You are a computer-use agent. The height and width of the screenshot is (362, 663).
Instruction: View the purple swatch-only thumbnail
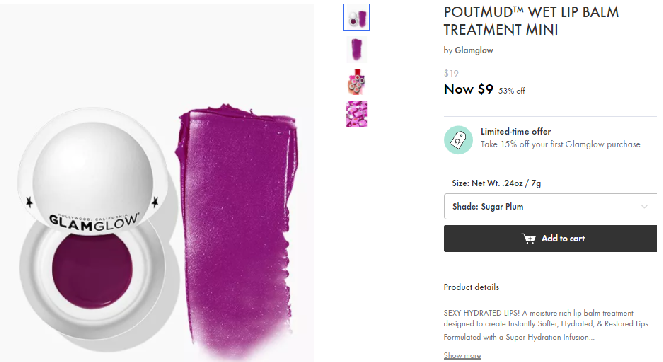click(356, 50)
